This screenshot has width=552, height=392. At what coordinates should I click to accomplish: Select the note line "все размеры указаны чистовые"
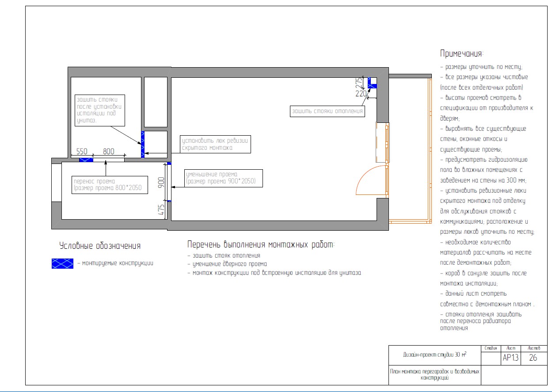pos(484,77)
